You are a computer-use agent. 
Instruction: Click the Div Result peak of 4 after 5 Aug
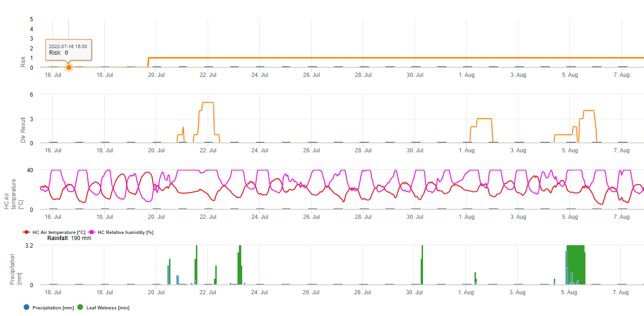click(589, 110)
